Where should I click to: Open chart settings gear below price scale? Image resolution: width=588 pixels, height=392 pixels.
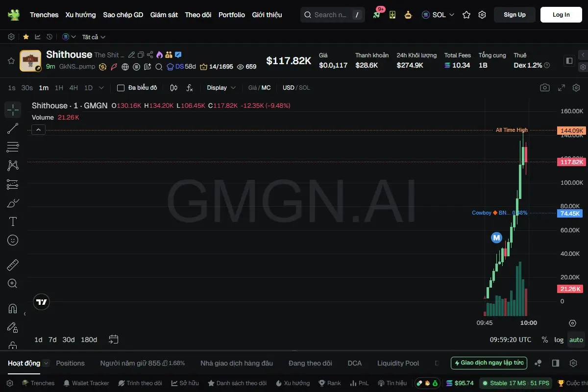pos(572,323)
